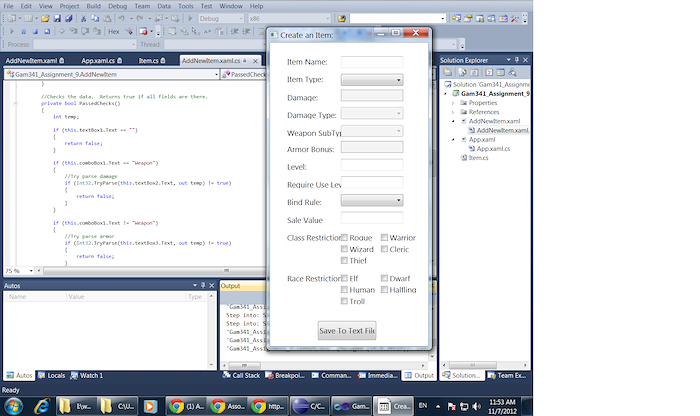Click the Cut scissors toolbar icon

coord(83,19)
